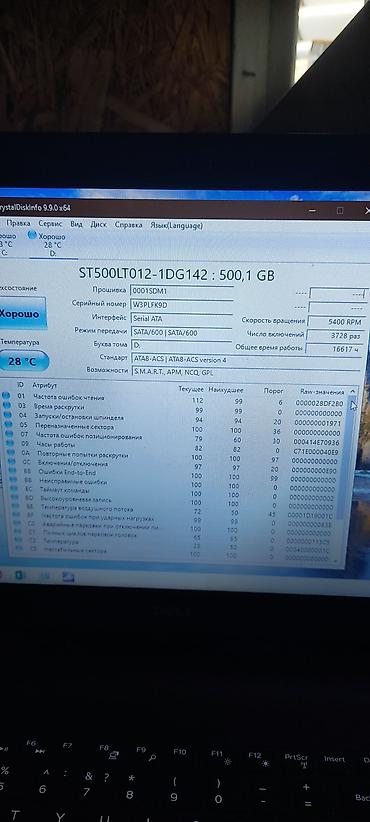370x822 pixels.
Task: Click the Порог column header
Action: pos(274,391)
